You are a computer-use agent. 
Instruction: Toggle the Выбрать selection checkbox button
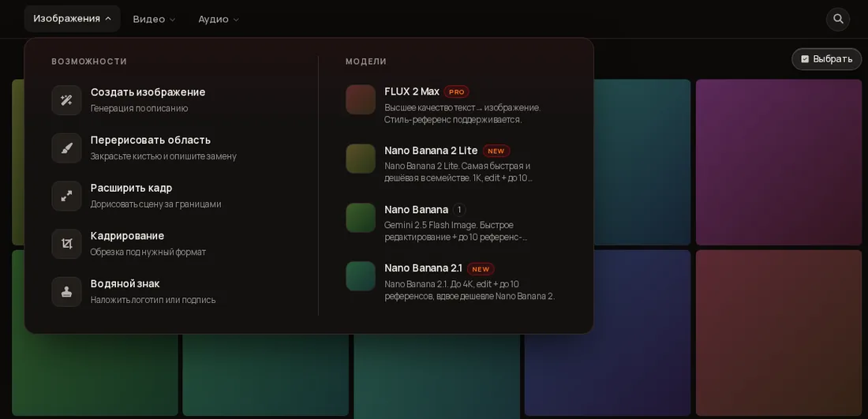[x=826, y=59]
